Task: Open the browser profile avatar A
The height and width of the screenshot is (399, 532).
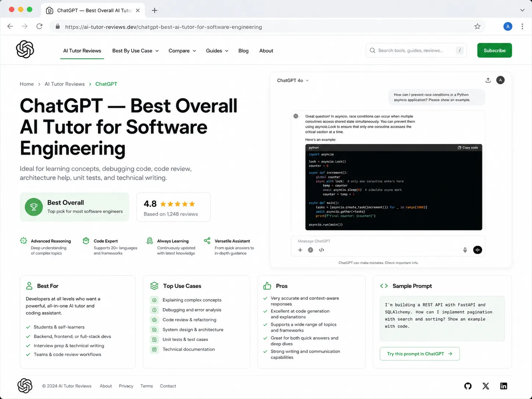Action: (x=508, y=26)
